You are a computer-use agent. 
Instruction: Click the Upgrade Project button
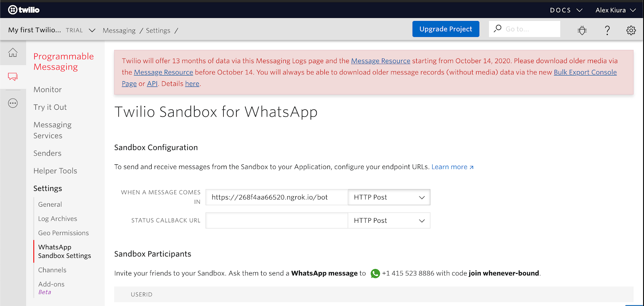446,29
